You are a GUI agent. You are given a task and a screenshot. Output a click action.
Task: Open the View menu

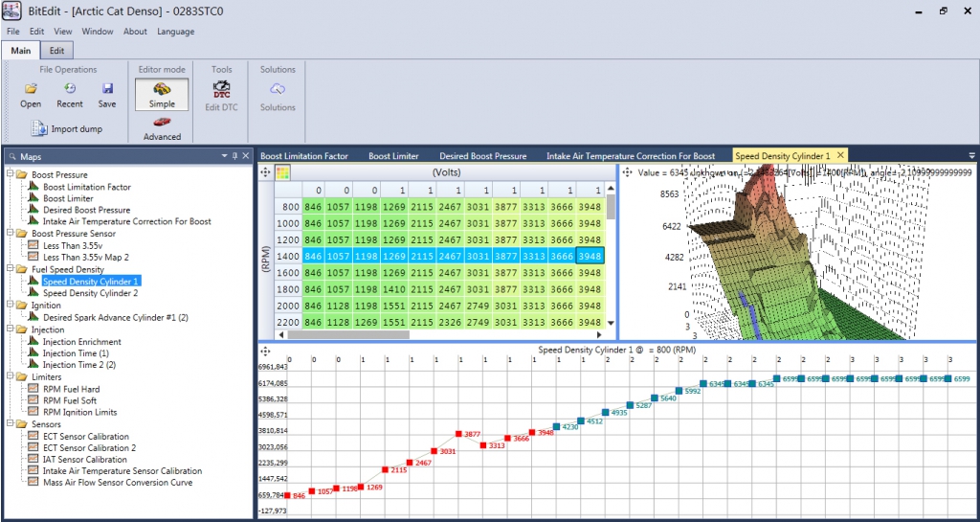(63, 32)
